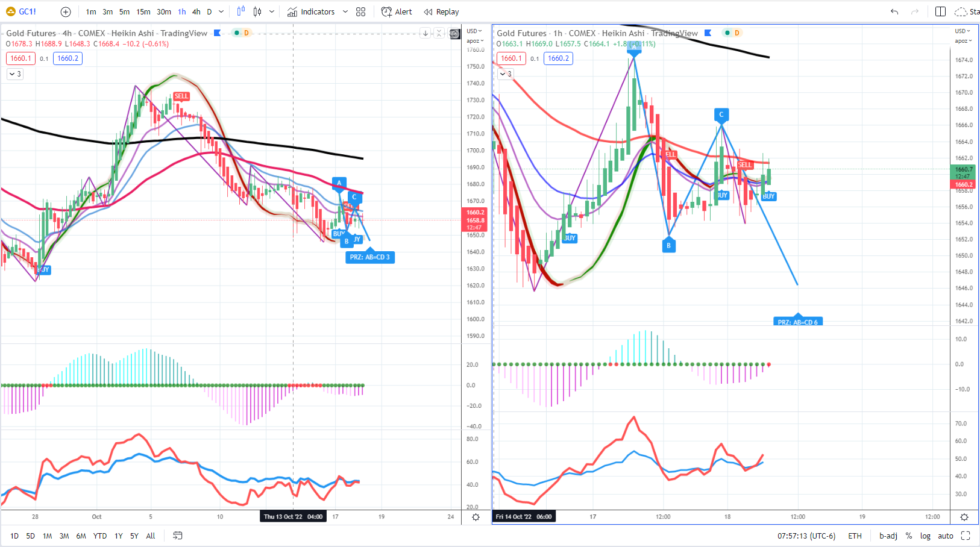Expand the 3 indicators legend on 1h chart
980x547 pixels.
(x=505, y=74)
